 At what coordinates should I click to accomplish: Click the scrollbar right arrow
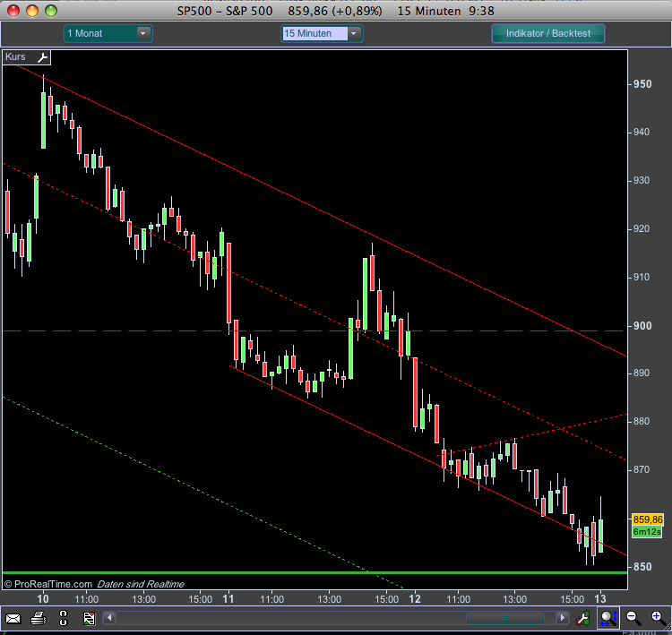[563, 618]
